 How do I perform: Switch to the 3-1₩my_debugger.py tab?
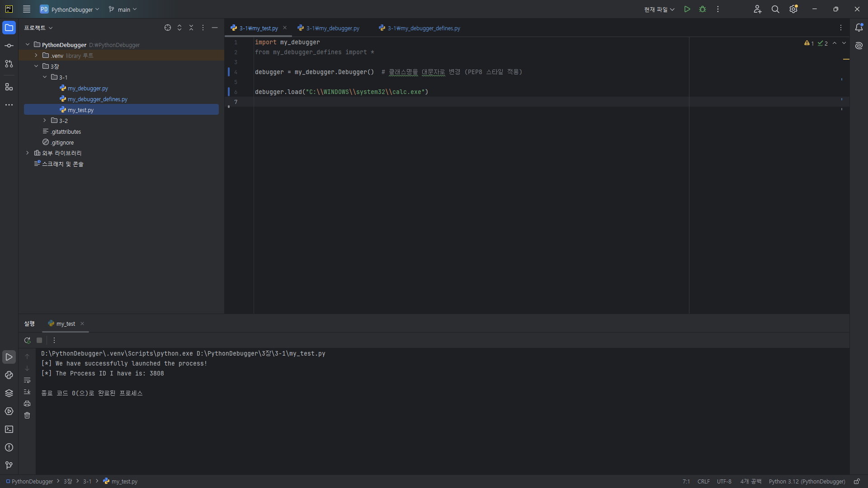point(332,28)
